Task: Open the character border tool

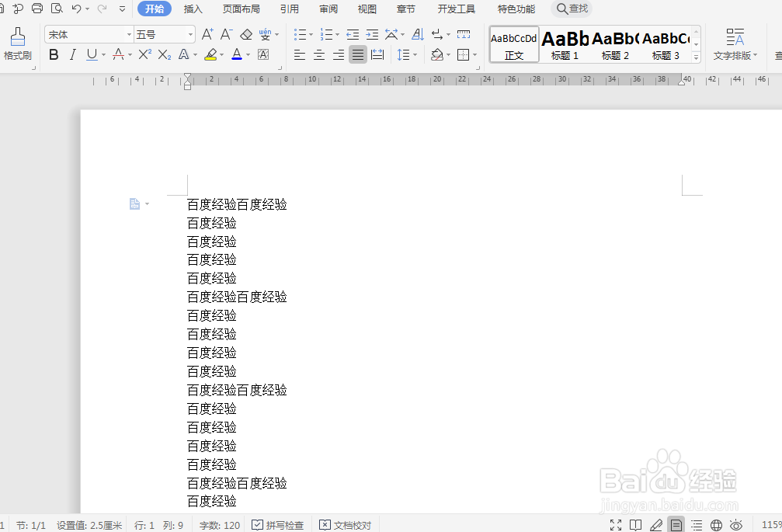Action: coord(262,54)
